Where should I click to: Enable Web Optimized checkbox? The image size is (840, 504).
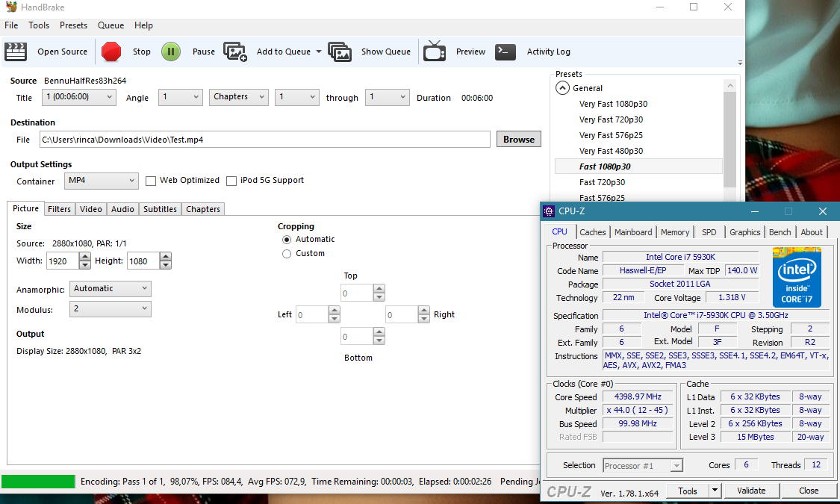pyautogui.click(x=151, y=181)
